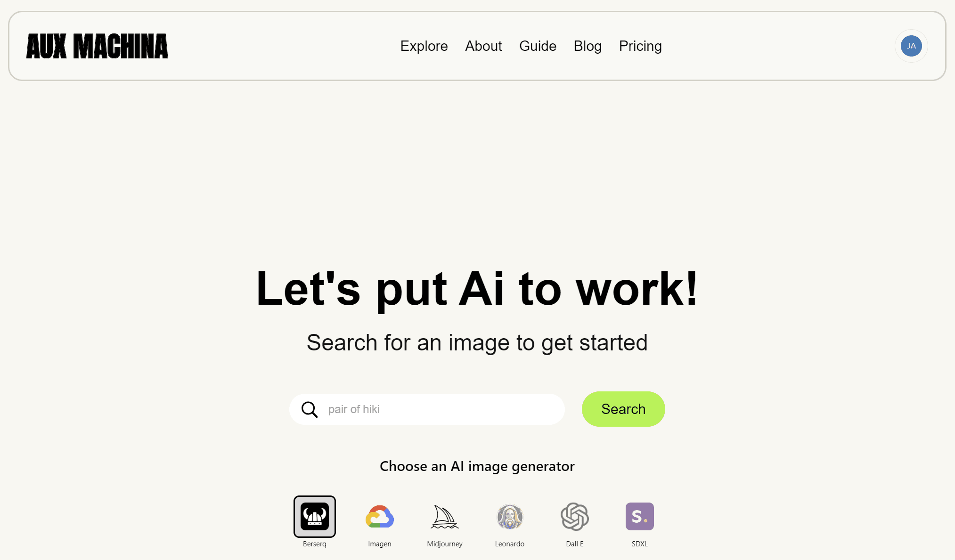Click the SDXL label text
The width and height of the screenshot is (955, 560).
(x=639, y=544)
